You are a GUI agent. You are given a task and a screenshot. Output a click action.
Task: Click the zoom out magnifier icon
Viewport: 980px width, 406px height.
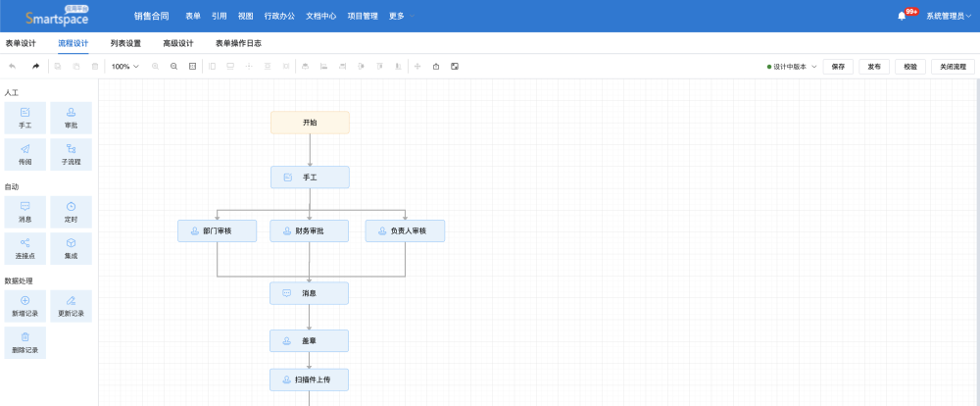click(173, 67)
